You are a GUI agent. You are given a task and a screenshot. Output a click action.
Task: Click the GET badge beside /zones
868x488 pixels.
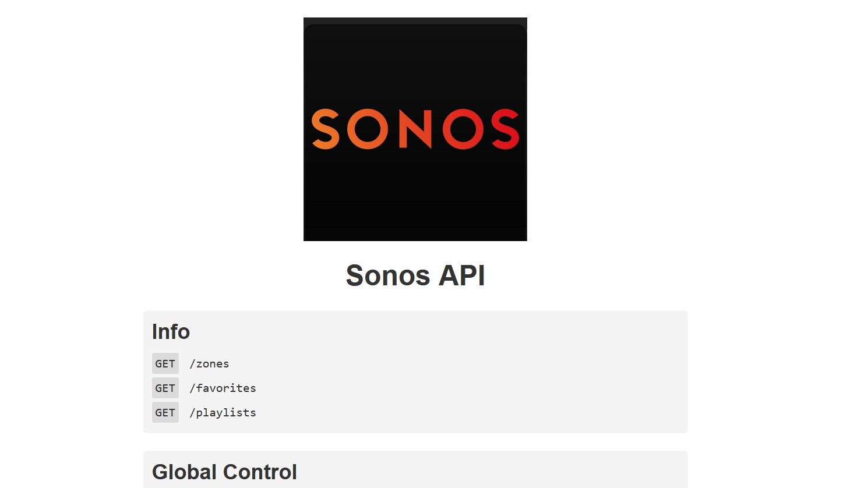point(165,363)
